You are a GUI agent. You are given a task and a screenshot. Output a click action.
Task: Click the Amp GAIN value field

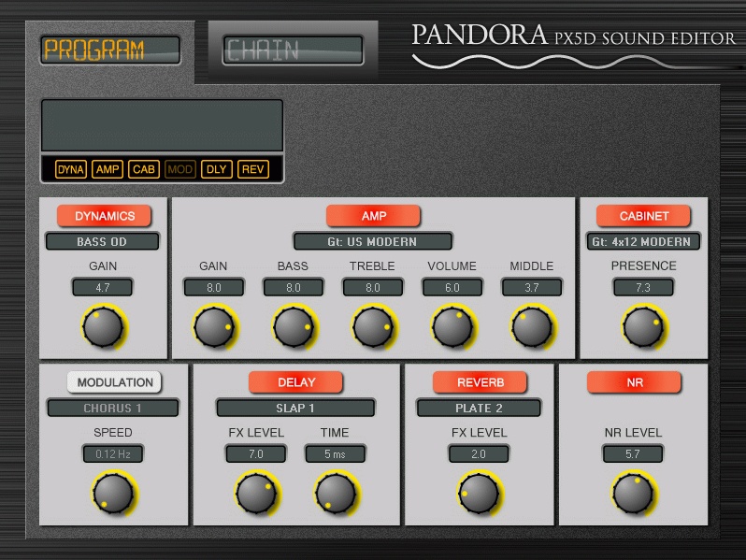click(x=214, y=287)
